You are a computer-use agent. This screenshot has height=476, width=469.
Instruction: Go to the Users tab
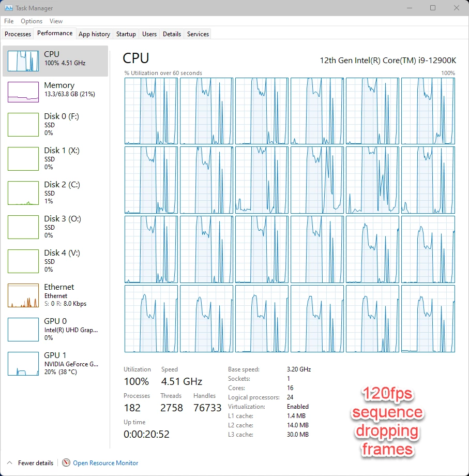(x=149, y=34)
